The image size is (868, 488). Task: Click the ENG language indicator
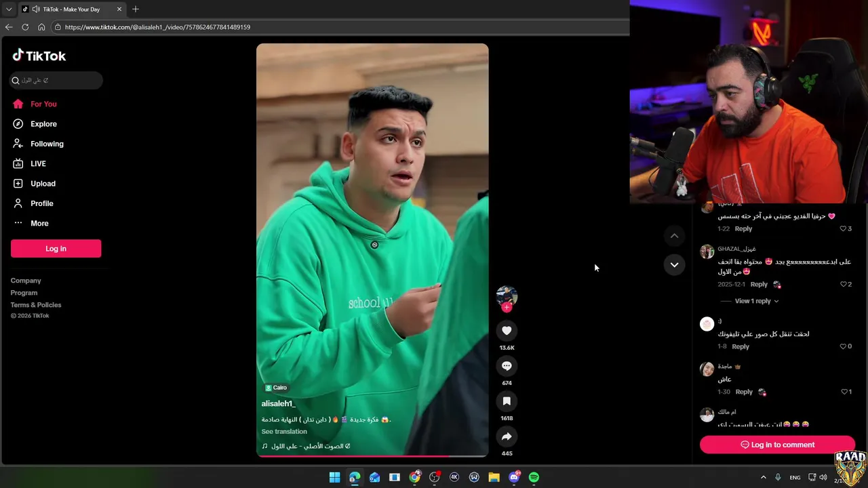point(795,477)
